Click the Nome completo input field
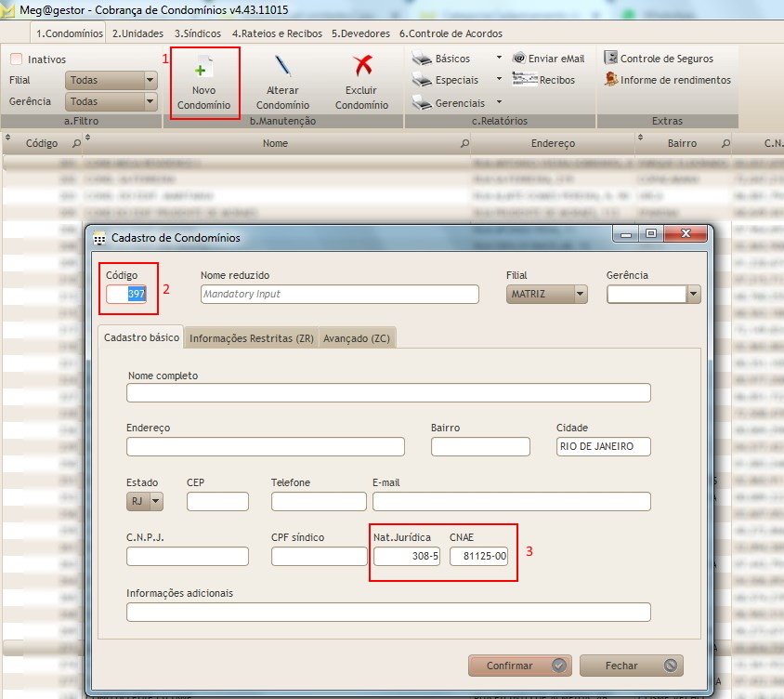 388,392
